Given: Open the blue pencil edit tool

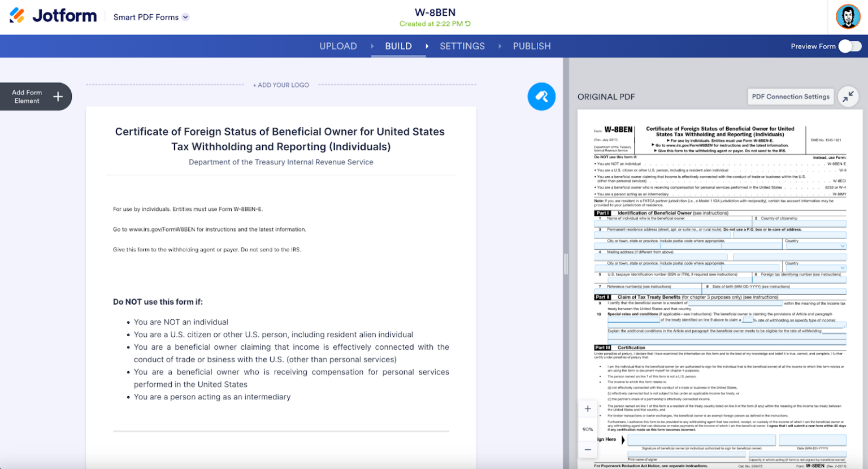Looking at the screenshot, I should pos(541,96).
